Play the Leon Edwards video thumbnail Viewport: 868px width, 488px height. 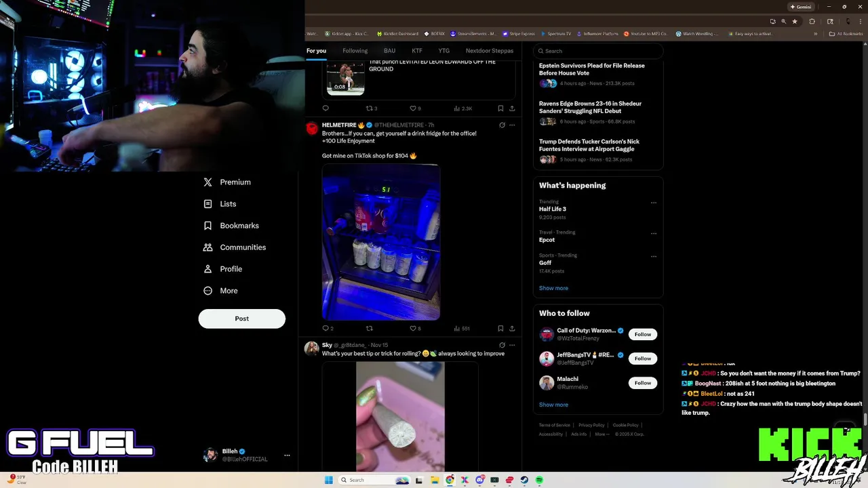346,79
